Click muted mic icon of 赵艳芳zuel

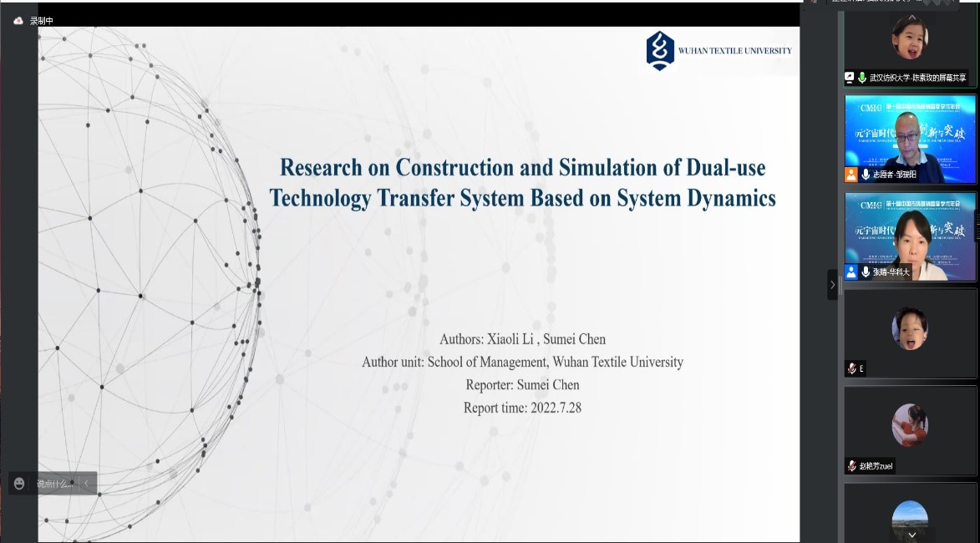point(851,466)
